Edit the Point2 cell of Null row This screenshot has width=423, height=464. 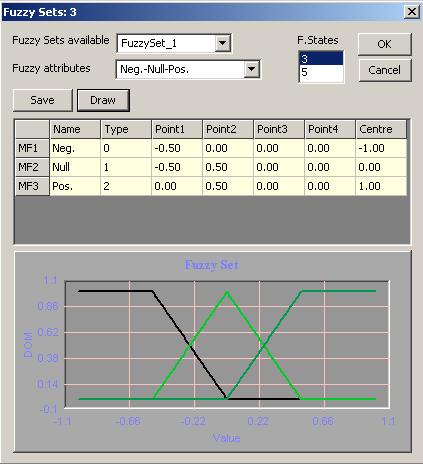click(228, 167)
